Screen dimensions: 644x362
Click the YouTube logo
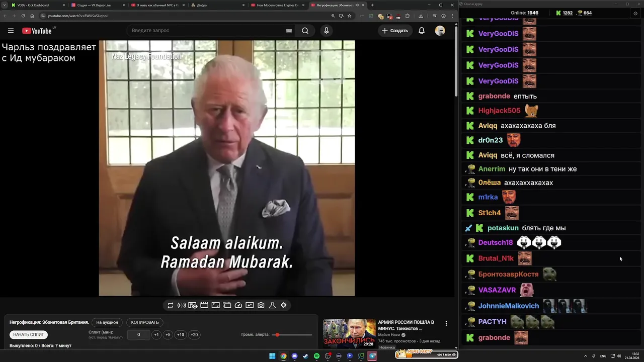[37, 31]
